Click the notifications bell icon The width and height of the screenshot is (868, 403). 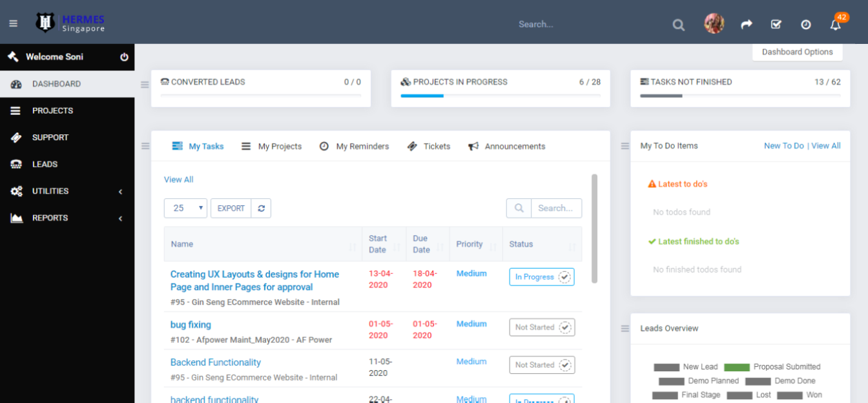click(x=835, y=25)
